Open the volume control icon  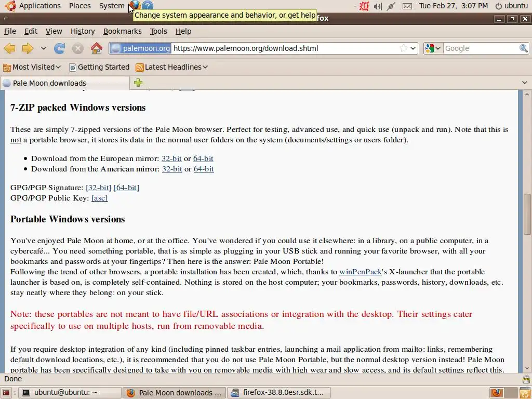point(378,6)
